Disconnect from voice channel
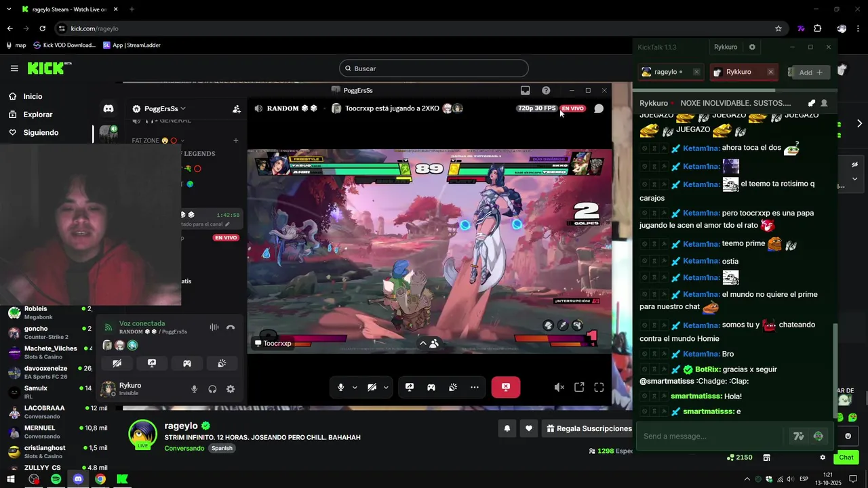Image resolution: width=868 pixels, height=488 pixels. pos(231,327)
